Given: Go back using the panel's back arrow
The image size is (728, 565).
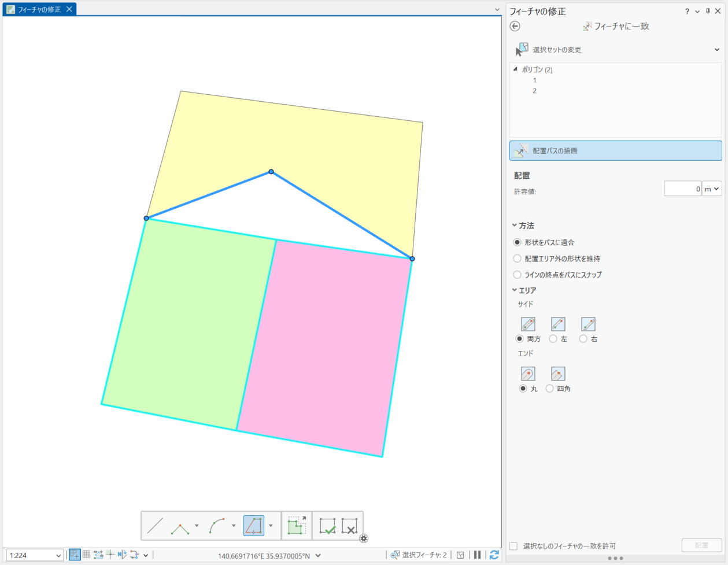Looking at the screenshot, I should coord(515,26).
